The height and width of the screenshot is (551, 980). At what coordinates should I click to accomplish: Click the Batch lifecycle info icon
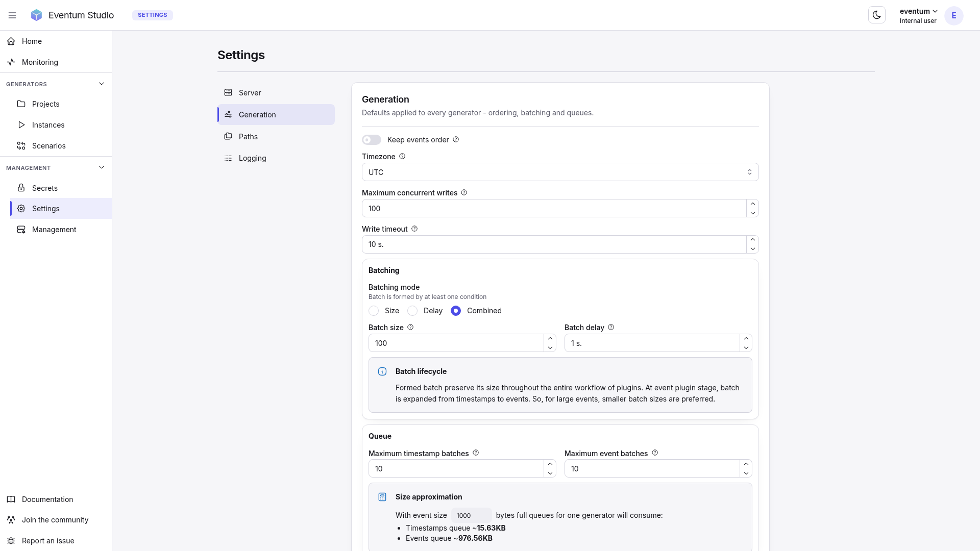point(382,371)
